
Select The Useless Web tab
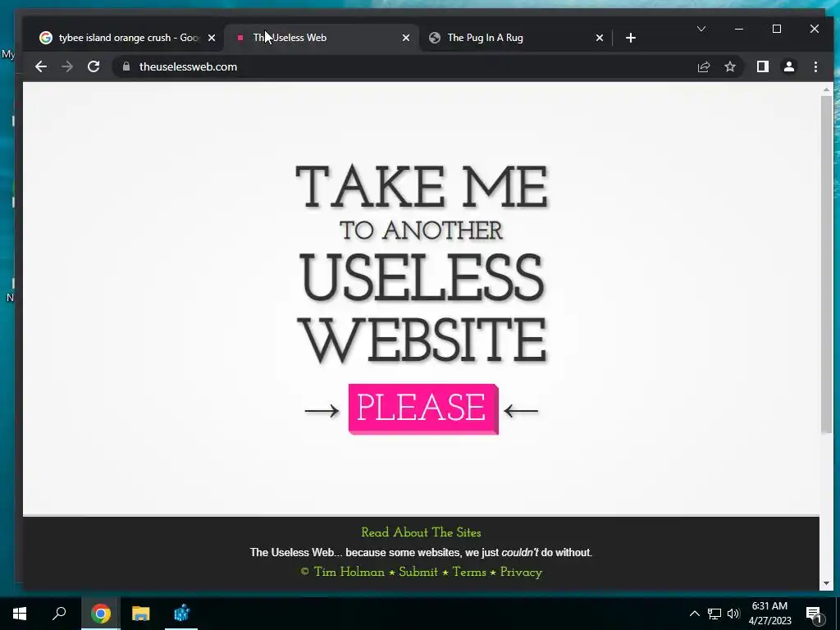tap(320, 38)
